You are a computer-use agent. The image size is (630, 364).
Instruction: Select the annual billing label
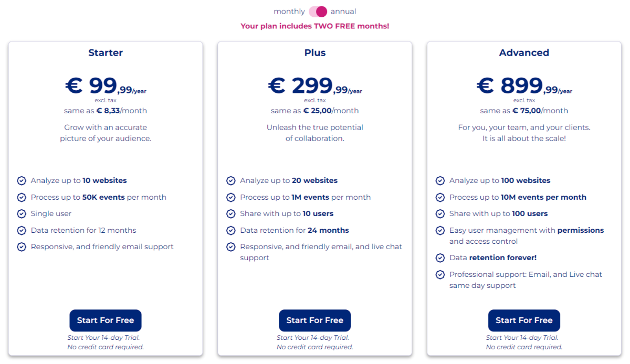[343, 12]
